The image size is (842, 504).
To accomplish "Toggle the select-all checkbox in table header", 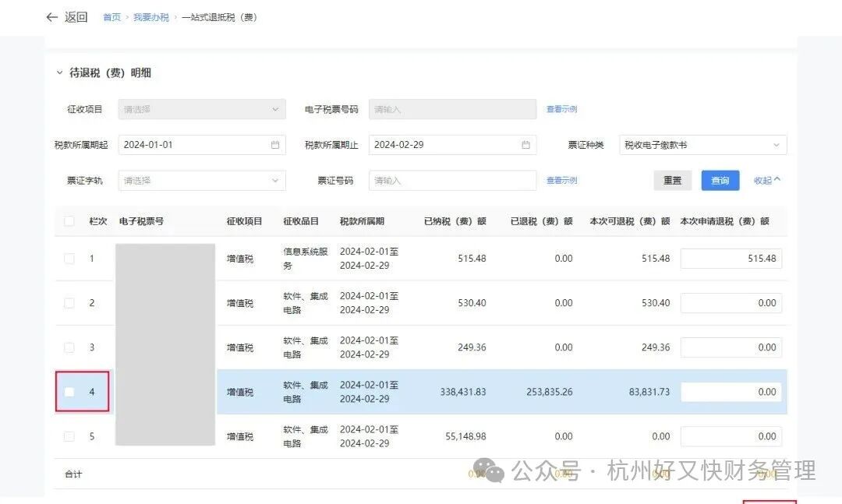I will click(69, 220).
